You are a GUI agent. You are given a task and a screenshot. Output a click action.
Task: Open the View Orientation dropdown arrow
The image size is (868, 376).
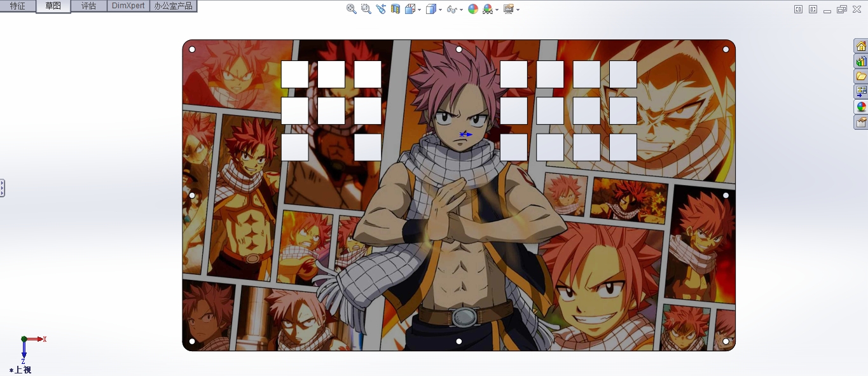coord(420,10)
